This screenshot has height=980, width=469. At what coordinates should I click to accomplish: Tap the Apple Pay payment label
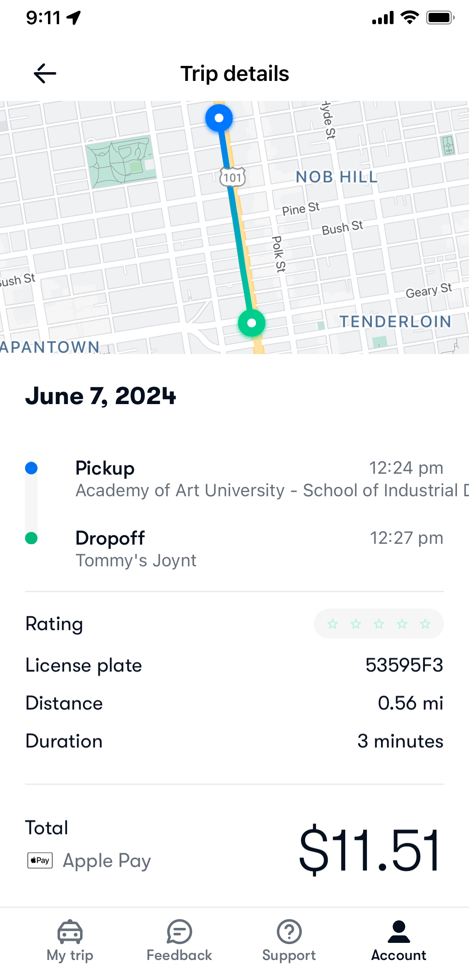coord(107,860)
